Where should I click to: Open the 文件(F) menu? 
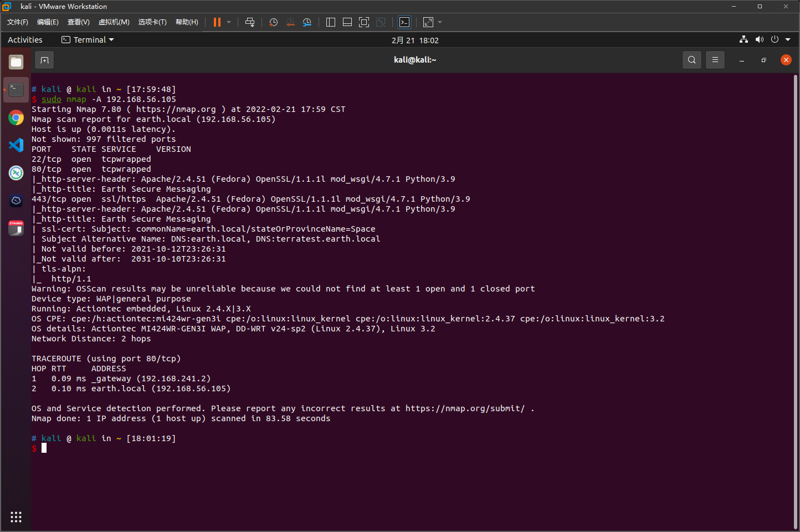(x=18, y=22)
